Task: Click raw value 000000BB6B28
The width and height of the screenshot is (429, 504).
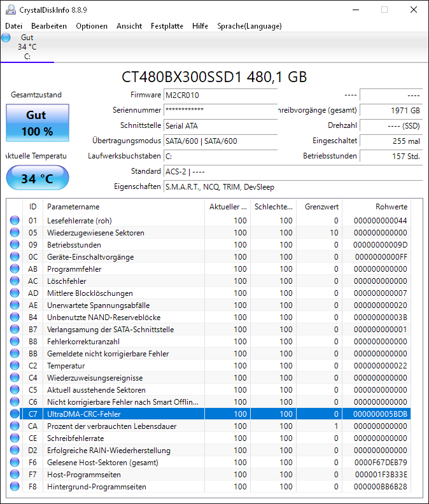Action: coord(381,487)
